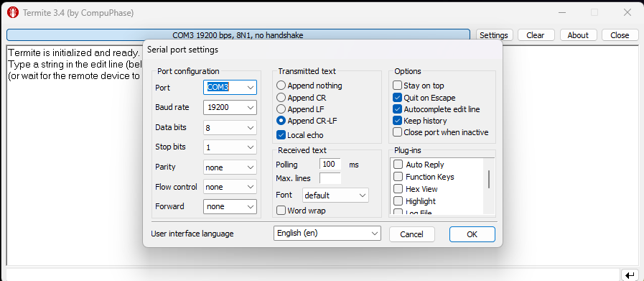Click the Cancel button
The image size is (644, 281).
point(411,234)
